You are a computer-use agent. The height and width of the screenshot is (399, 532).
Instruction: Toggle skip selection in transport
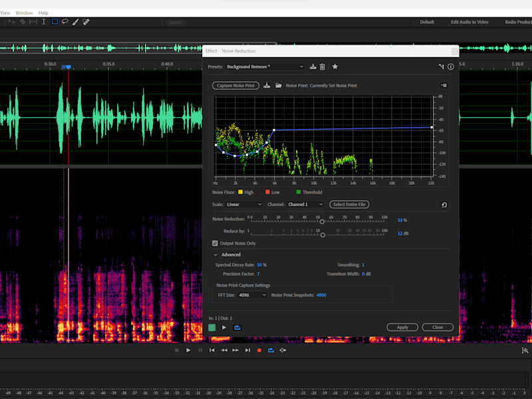click(x=283, y=350)
